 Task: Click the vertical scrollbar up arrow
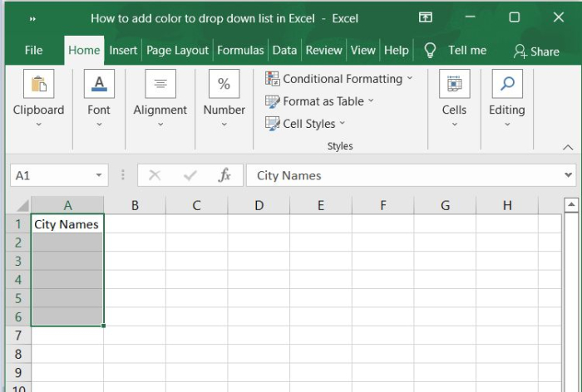(x=571, y=204)
